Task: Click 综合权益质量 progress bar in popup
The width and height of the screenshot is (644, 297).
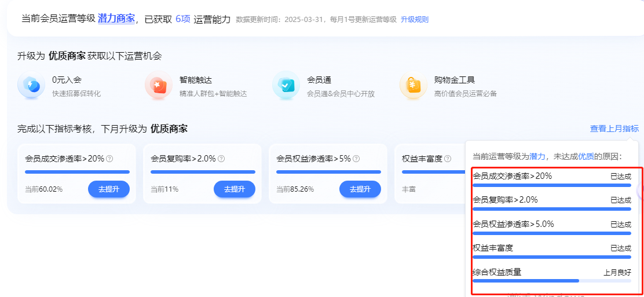Action: tap(552, 281)
